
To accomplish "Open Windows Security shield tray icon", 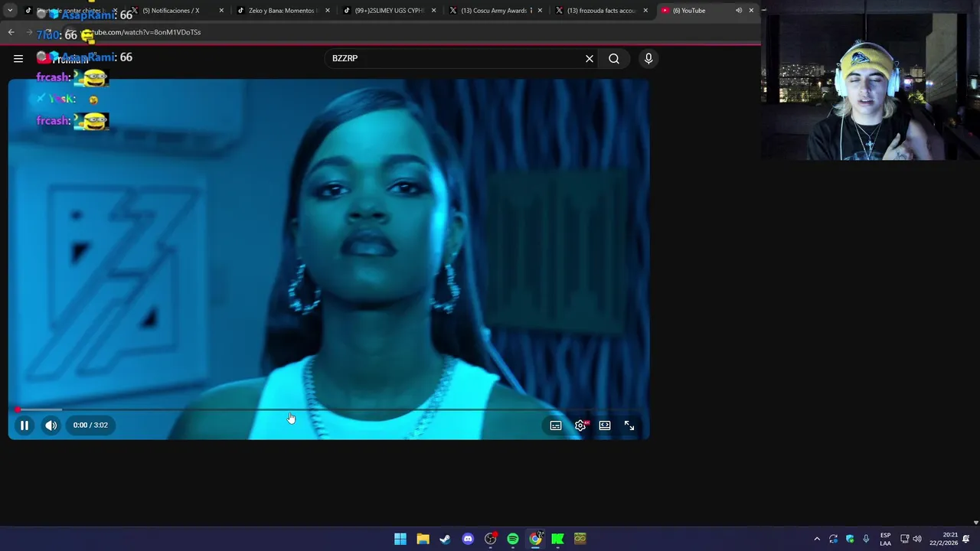I will [850, 539].
